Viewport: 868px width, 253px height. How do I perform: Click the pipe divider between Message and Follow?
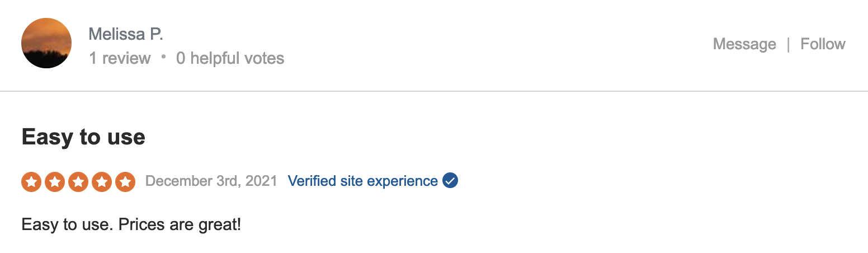pyautogui.click(x=788, y=44)
